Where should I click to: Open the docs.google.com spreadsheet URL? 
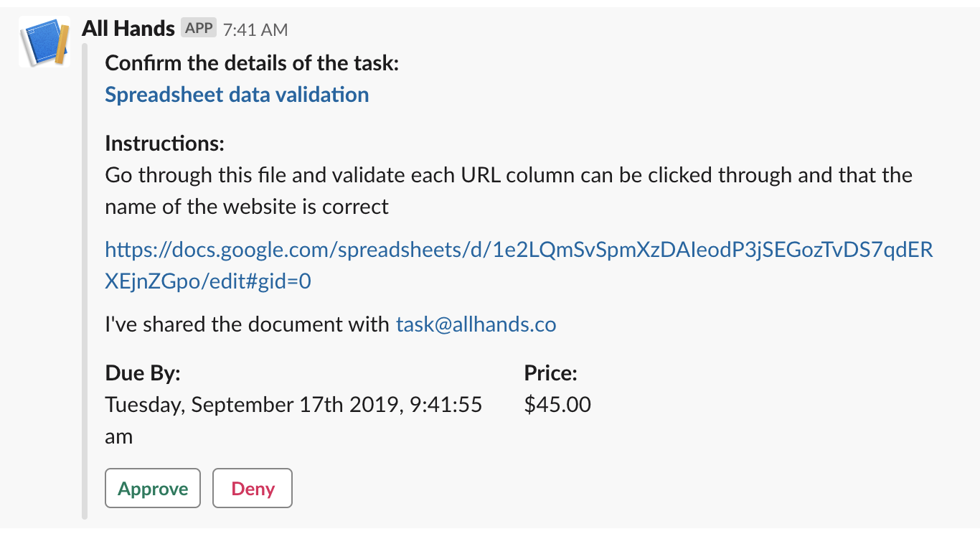(518, 250)
